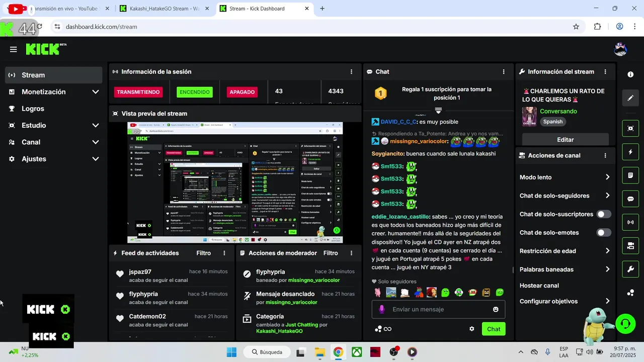Open Filtro in Feed de actividades
Image resolution: width=644 pixels, height=362 pixels.
(204, 253)
